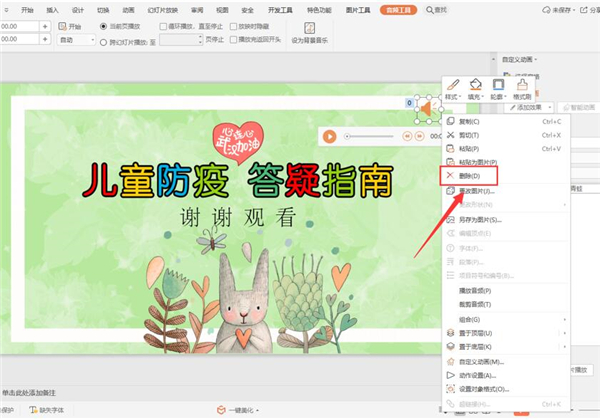Click 缺失字体 in the status bar
The height and width of the screenshot is (420, 600).
[x=48, y=410]
